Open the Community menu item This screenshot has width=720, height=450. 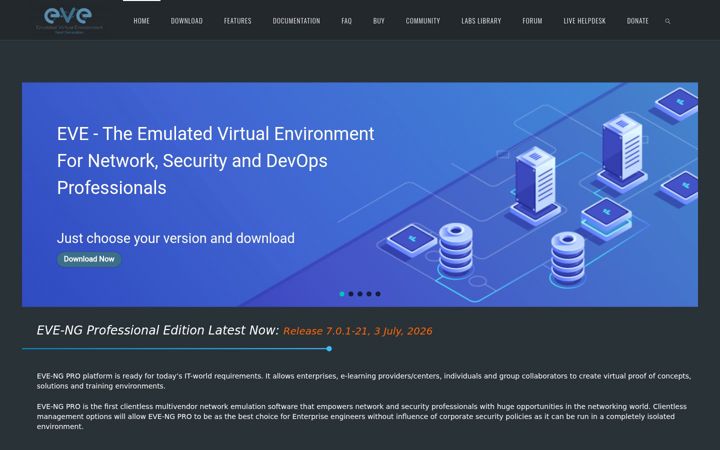tap(423, 21)
